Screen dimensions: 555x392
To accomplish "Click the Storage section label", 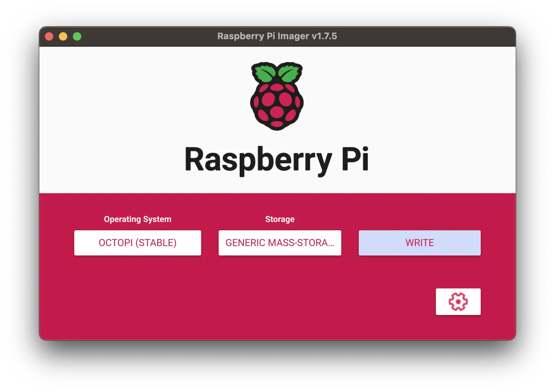I will 280,219.
